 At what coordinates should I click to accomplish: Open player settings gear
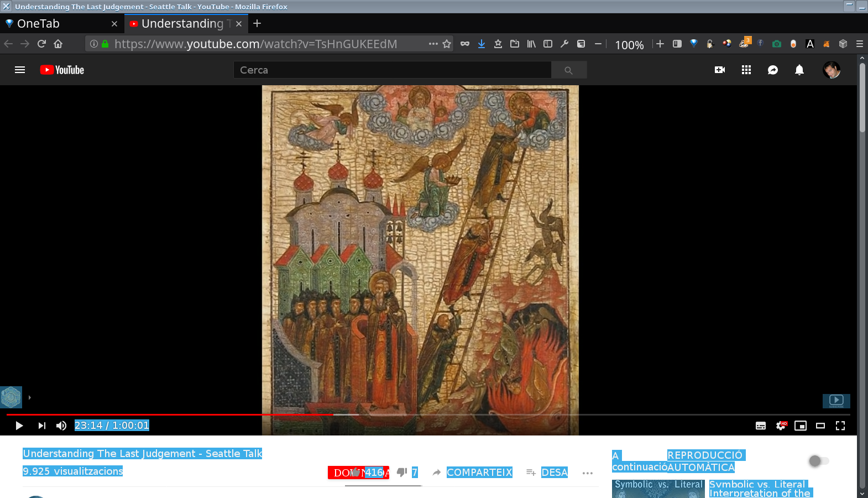(781, 426)
